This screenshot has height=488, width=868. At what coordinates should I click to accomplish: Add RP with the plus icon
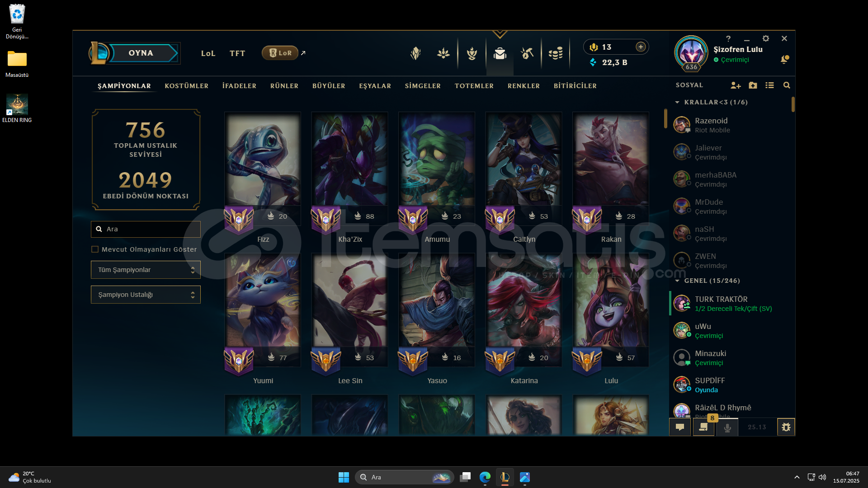641,47
